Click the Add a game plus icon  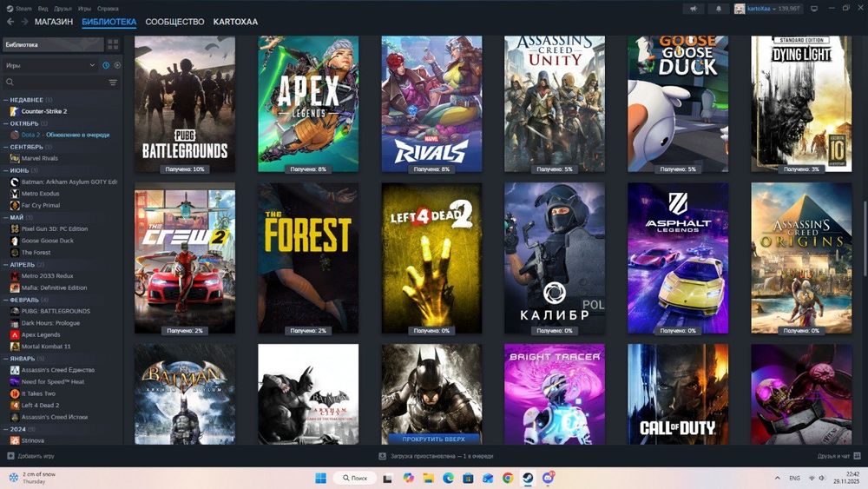10,456
